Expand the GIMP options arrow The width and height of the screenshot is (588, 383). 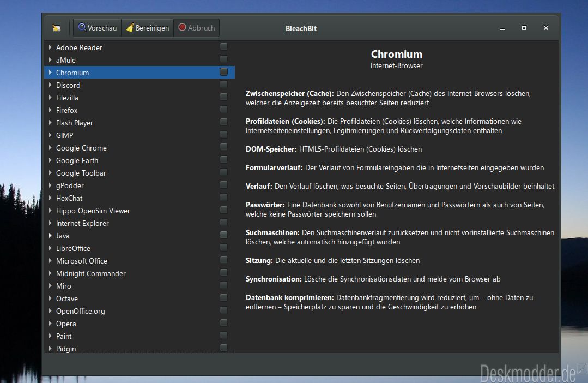tap(50, 135)
